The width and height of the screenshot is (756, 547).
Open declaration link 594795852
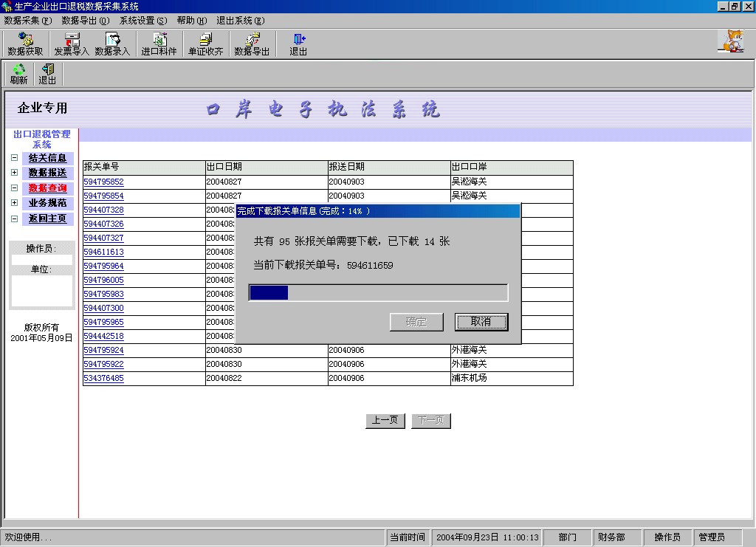[103, 182]
